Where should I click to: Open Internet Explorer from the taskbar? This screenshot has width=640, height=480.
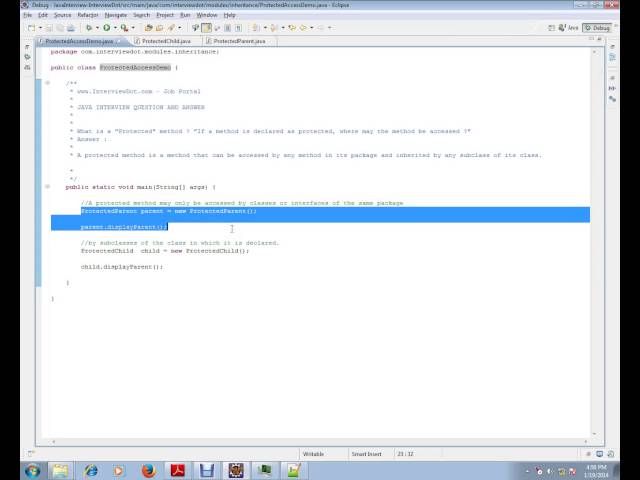pyautogui.click(x=91, y=471)
